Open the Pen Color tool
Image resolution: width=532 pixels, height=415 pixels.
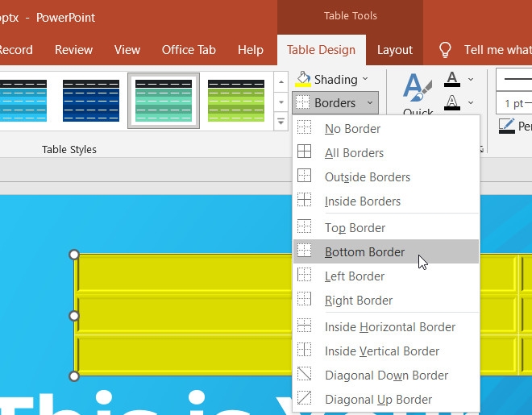click(507, 125)
